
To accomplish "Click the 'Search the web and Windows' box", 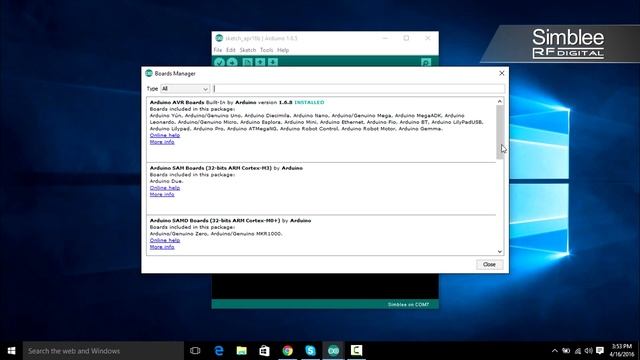I will (x=103, y=351).
